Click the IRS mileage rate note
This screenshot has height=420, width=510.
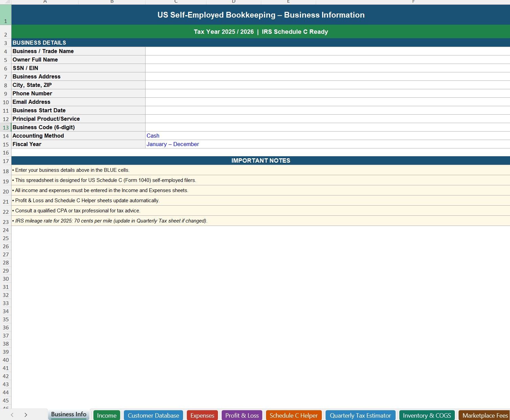point(261,221)
